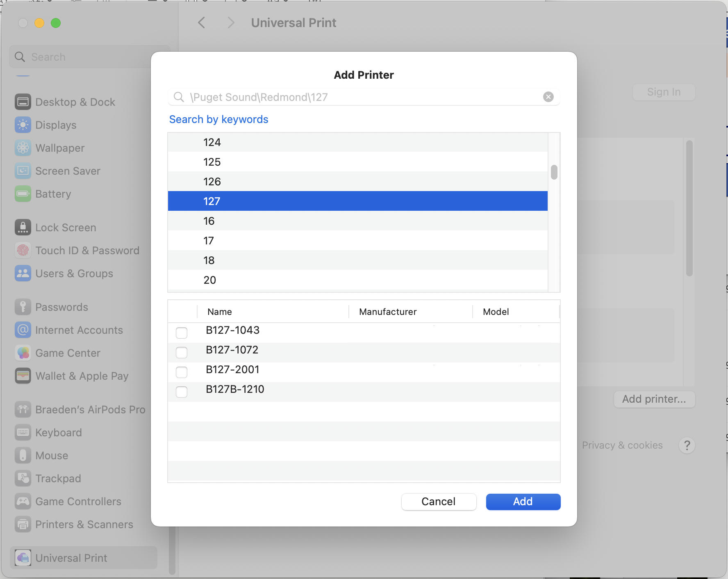The height and width of the screenshot is (579, 728).
Task: Click the B127-1072 printer name
Action: click(x=232, y=350)
